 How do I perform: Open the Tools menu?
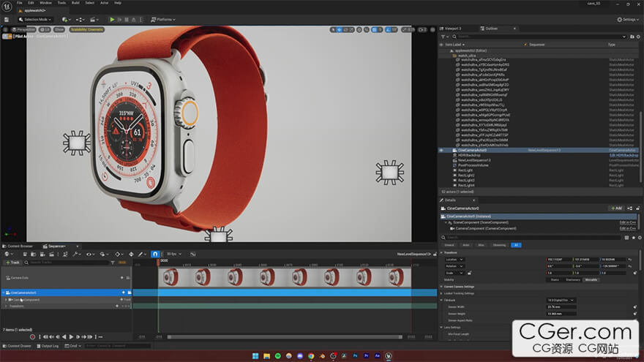[x=61, y=3]
